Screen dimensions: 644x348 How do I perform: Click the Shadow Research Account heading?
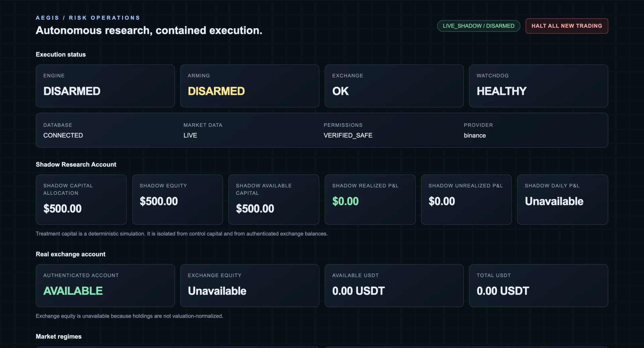pos(76,165)
